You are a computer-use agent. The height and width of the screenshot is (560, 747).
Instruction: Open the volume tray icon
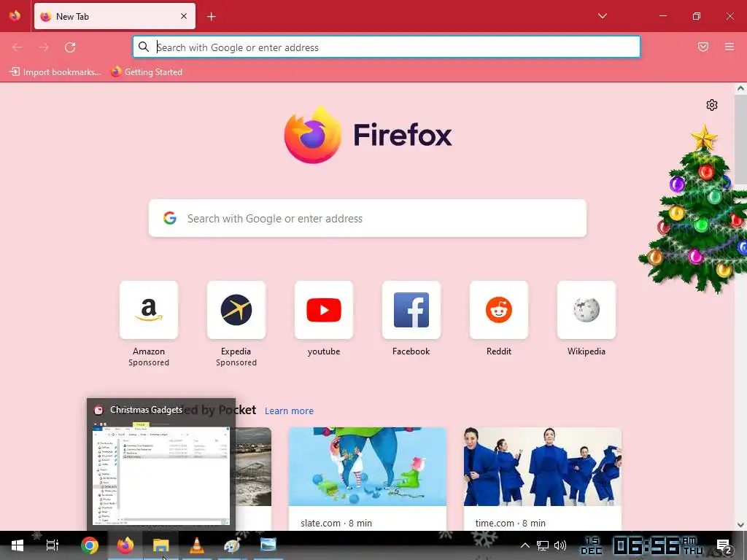pos(560,545)
